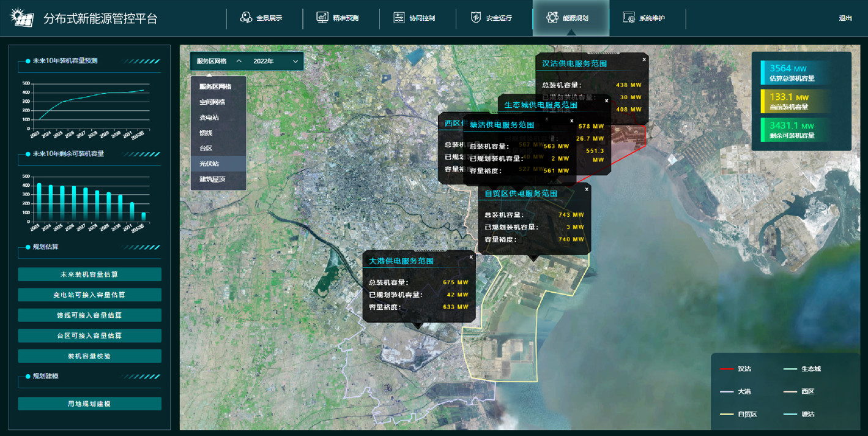The image size is (868, 436).
Task: Click the red 汉沽 legend line
Action: pos(727,369)
